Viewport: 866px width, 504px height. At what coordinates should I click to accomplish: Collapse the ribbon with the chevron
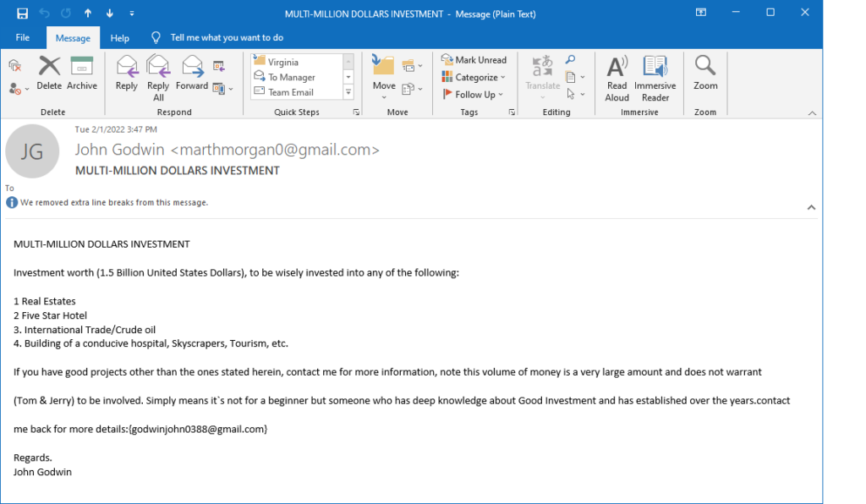pyautogui.click(x=812, y=113)
